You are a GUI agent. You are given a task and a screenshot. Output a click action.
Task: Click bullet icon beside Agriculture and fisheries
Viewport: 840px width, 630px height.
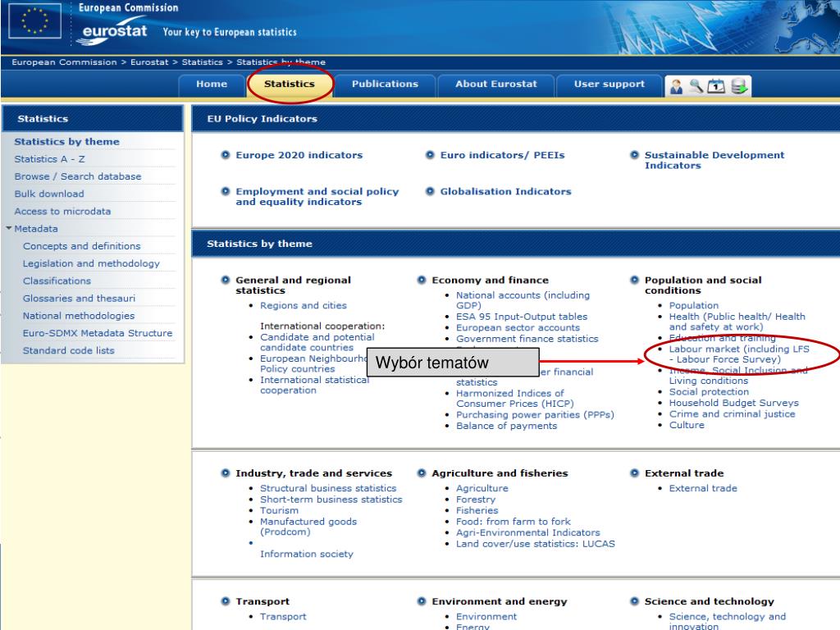pos(422,473)
